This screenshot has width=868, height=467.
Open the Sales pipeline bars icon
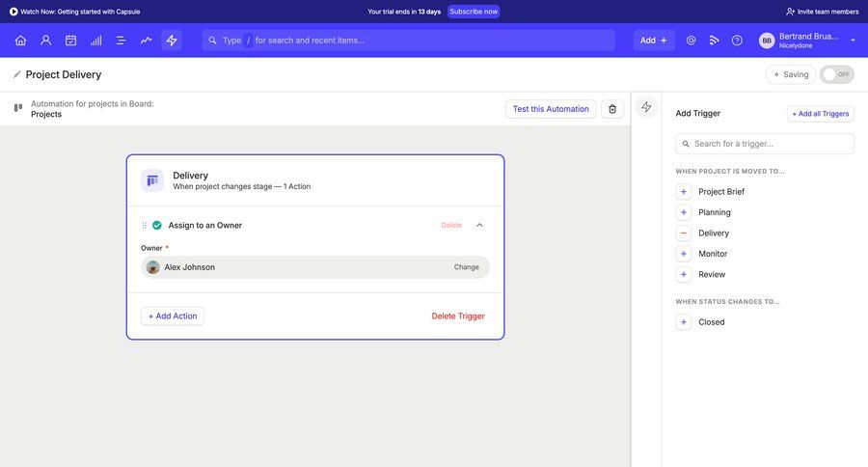(x=95, y=41)
